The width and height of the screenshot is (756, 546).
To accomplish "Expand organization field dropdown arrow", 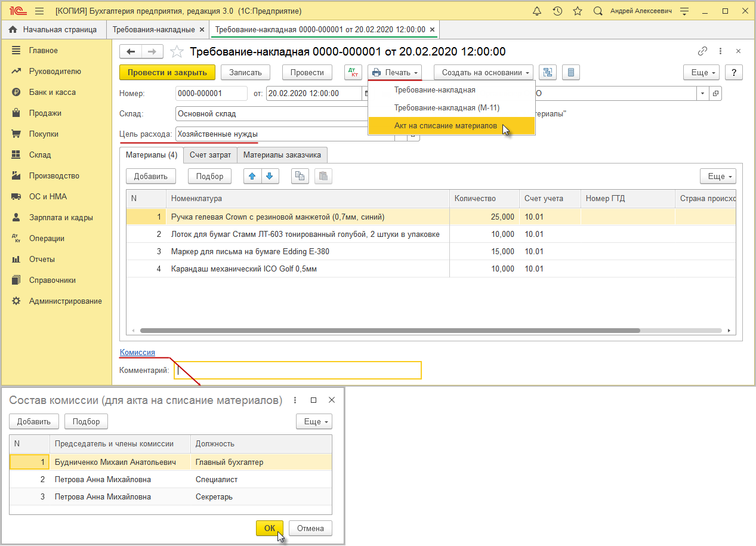I will coord(703,94).
